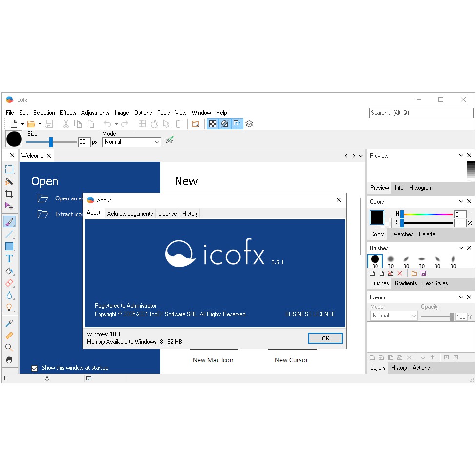Click OK in the About dialog

point(325,338)
